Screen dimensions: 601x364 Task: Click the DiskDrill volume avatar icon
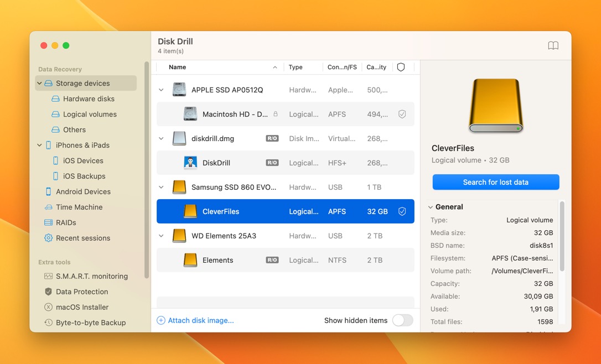(x=190, y=163)
